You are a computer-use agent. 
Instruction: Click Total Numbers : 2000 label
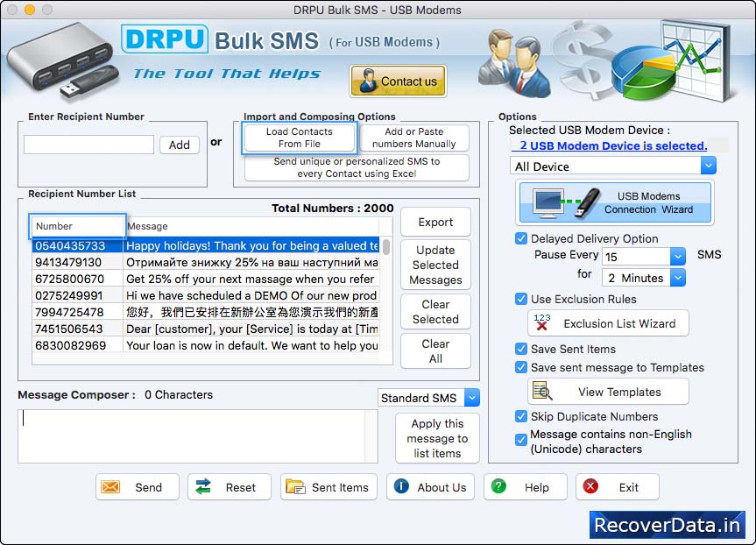pyautogui.click(x=333, y=208)
